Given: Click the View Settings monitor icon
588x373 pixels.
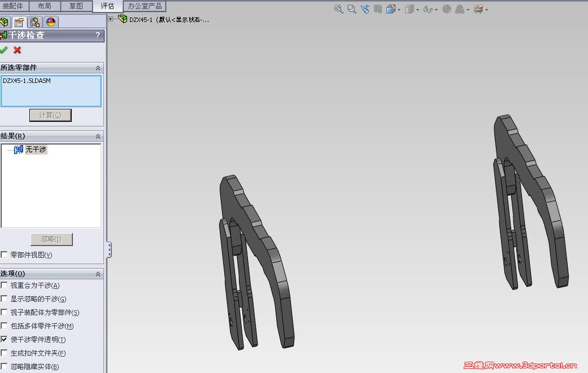Looking at the screenshot, I should [x=478, y=10].
